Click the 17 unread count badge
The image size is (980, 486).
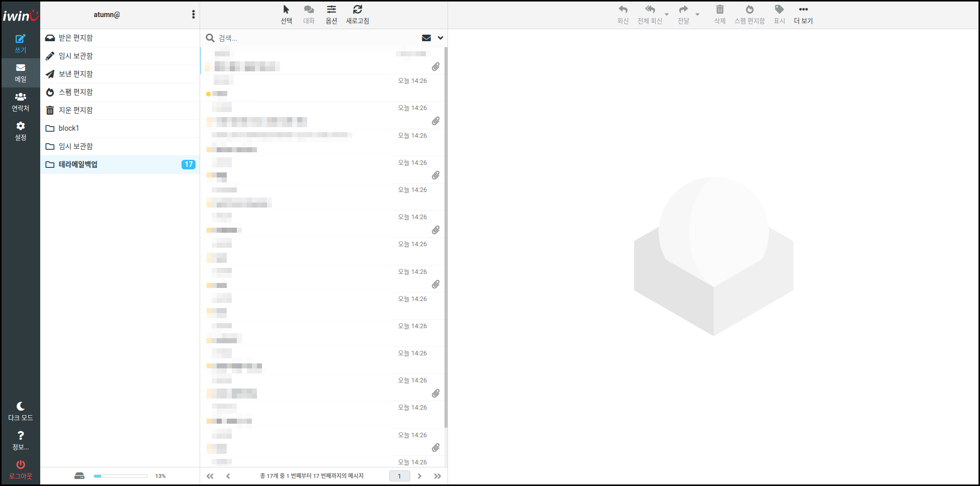(x=189, y=164)
